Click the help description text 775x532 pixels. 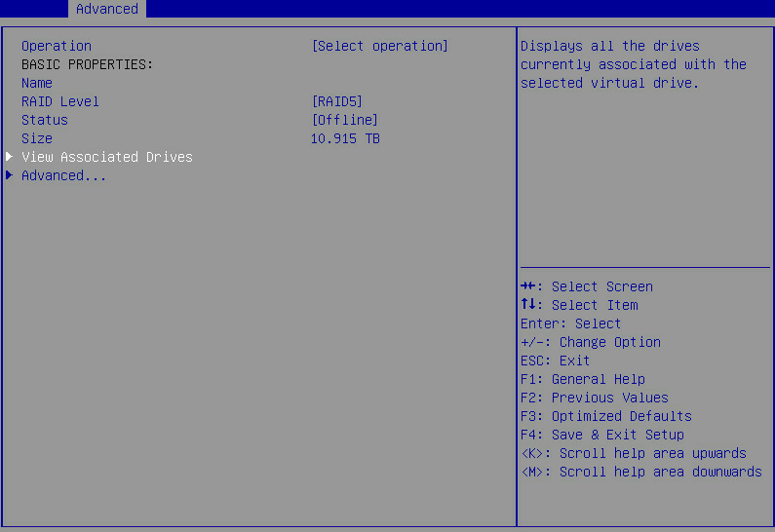[634, 64]
